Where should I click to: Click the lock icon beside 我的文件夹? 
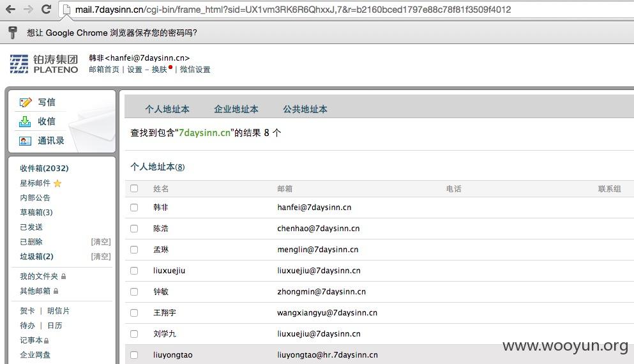(63, 277)
